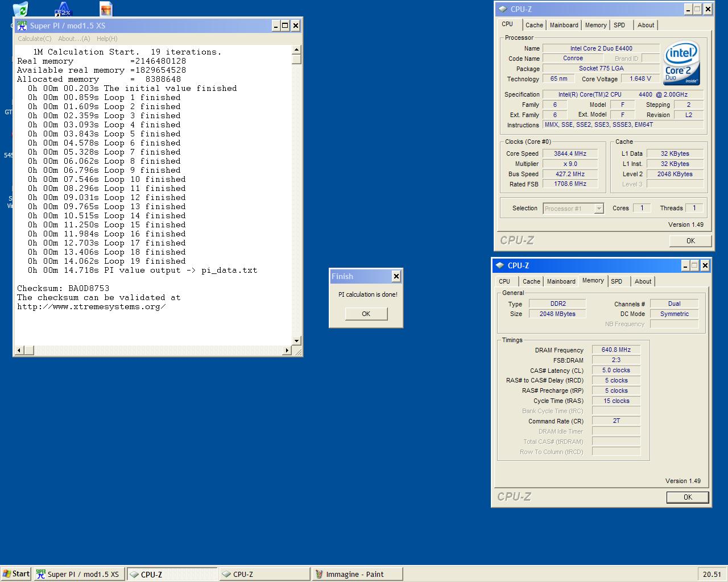Click the Super PI vertical scrollbar down arrow
The image size is (728, 582).
coord(296,340)
